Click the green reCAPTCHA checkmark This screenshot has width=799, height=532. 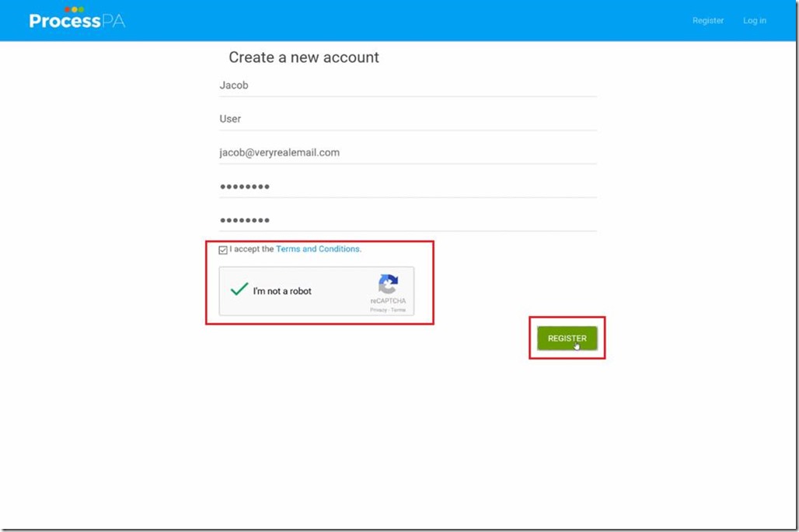[239, 290]
